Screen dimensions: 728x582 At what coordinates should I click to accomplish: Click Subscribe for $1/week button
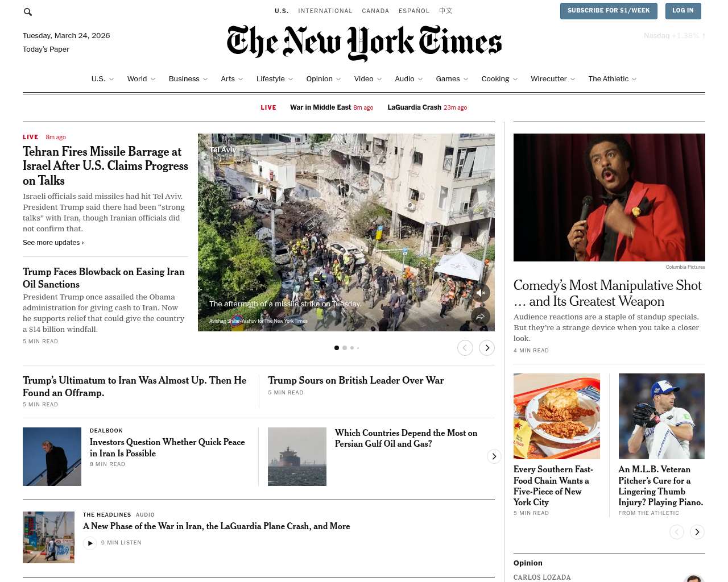tap(609, 11)
